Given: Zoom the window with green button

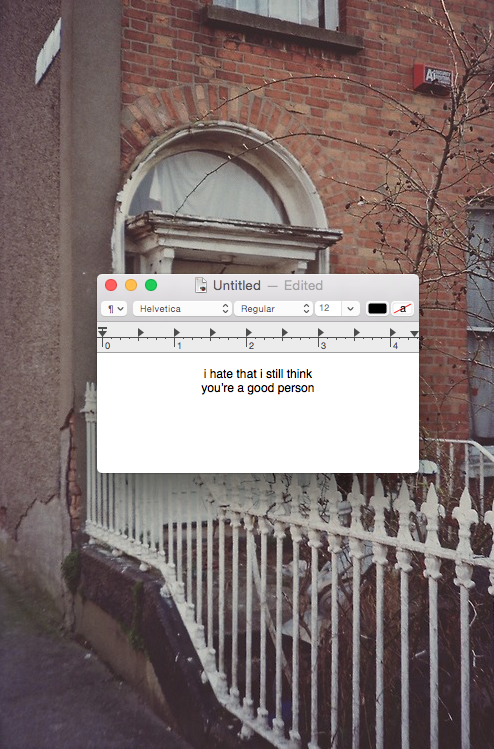Looking at the screenshot, I should 151,285.
